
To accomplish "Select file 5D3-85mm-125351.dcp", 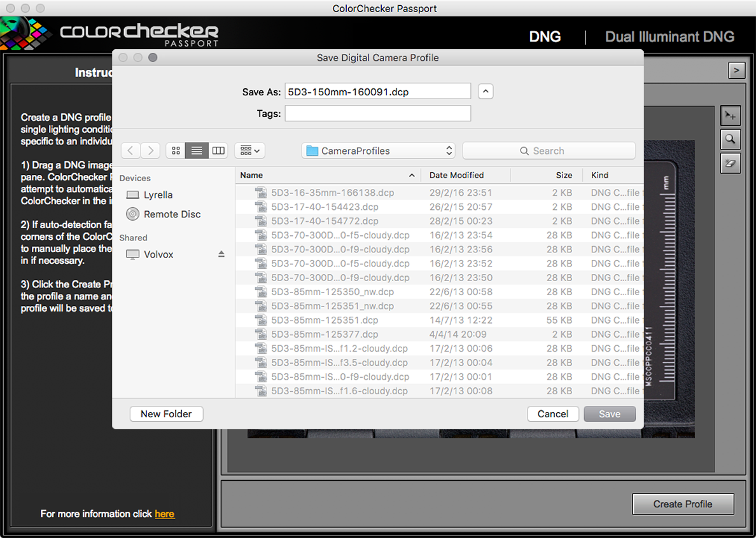I will tap(439, 321).
